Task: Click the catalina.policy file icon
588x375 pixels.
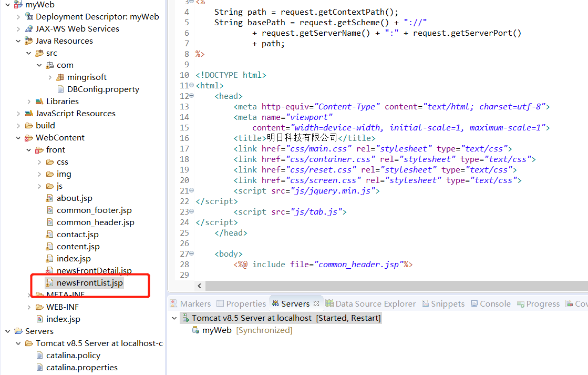Action: (39, 355)
